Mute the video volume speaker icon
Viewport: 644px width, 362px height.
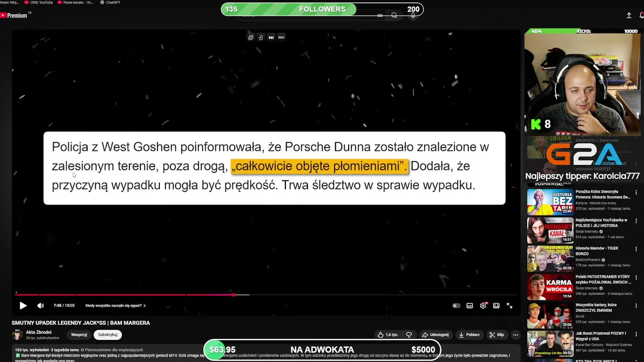[40, 305]
